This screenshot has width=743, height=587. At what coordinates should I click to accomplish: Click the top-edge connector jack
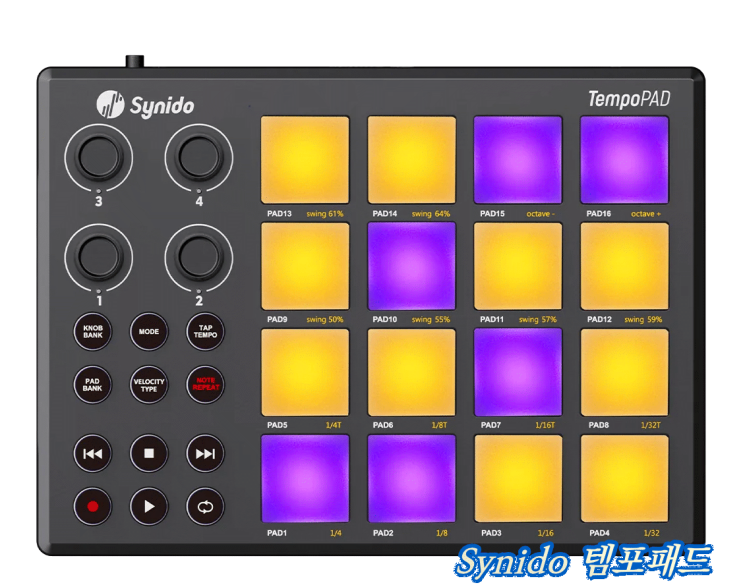[x=135, y=62]
